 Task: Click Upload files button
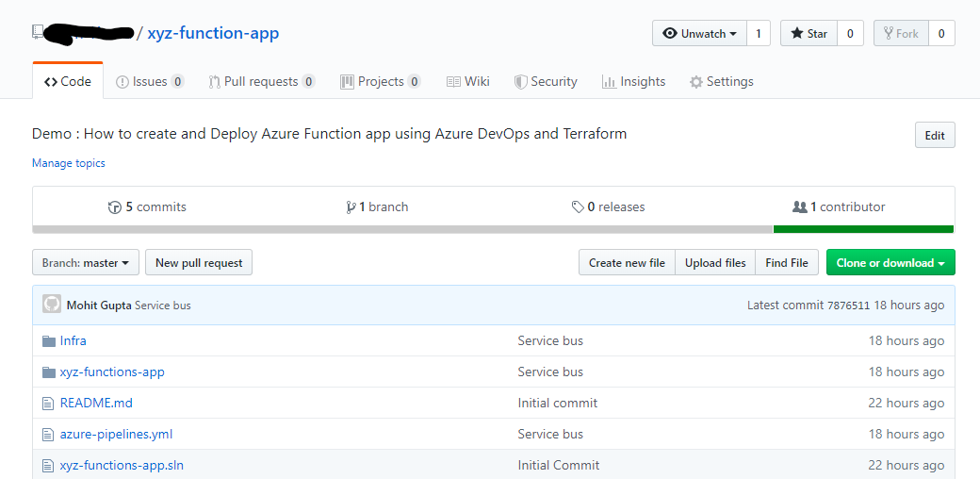coord(715,263)
